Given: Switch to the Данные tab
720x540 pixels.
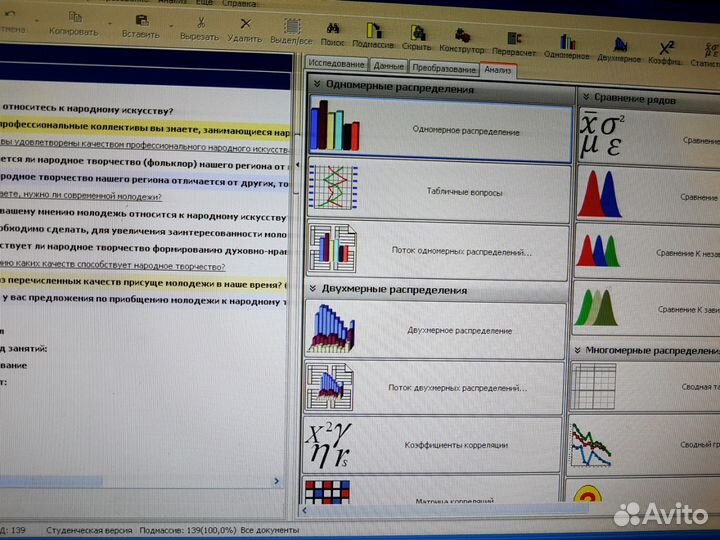Looking at the screenshot, I should click(388, 66).
